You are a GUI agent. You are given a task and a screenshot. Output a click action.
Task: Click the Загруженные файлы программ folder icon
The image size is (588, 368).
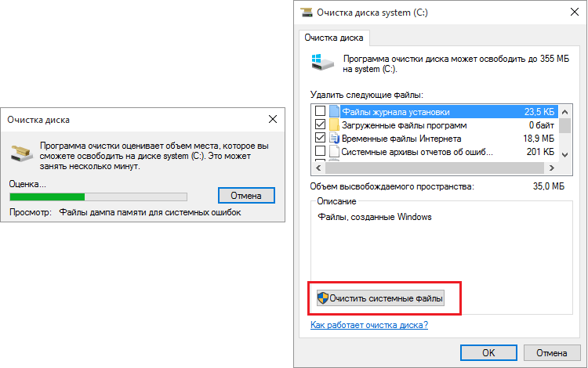point(334,124)
